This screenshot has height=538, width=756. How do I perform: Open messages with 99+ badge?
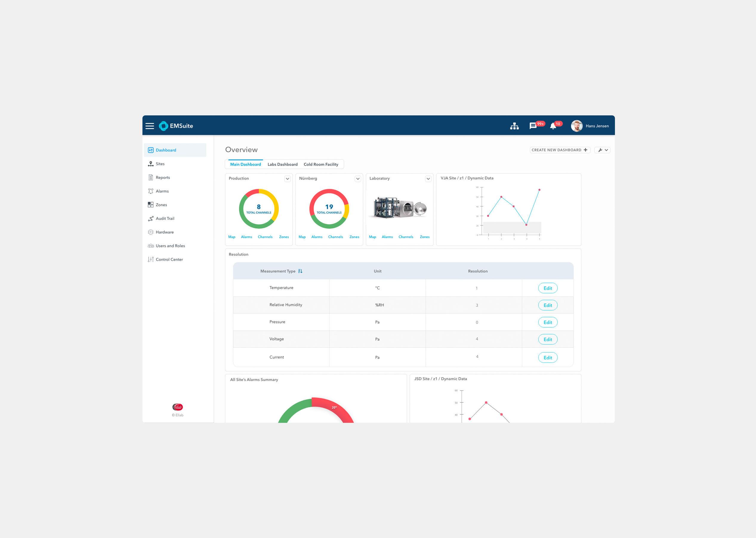point(533,126)
